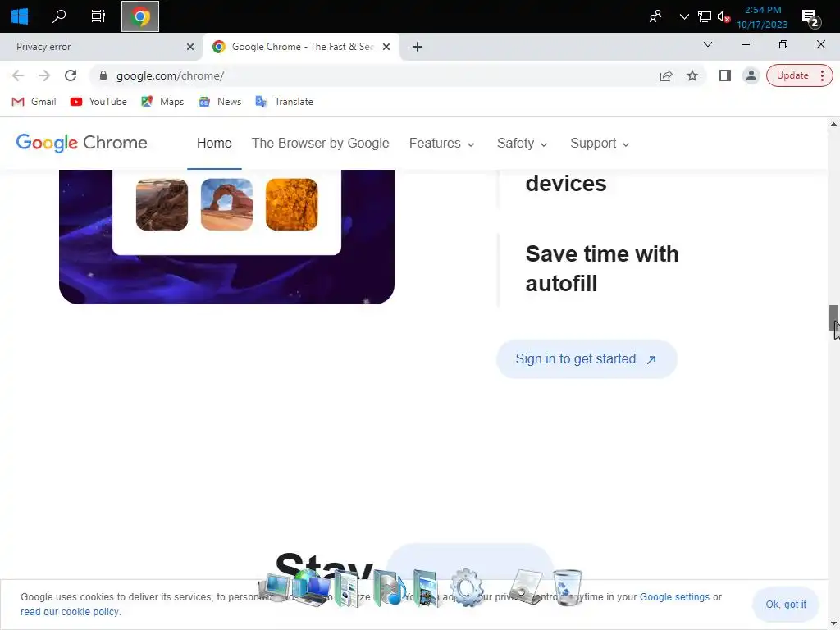Open the Computer icon in the dock
Viewport: 840px width, 630px height.
click(x=274, y=587)
